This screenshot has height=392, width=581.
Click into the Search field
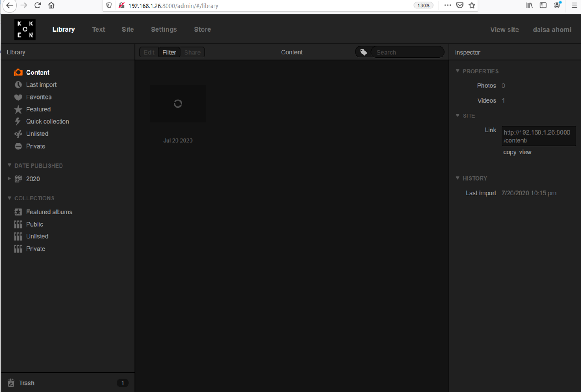coord(407,52)
